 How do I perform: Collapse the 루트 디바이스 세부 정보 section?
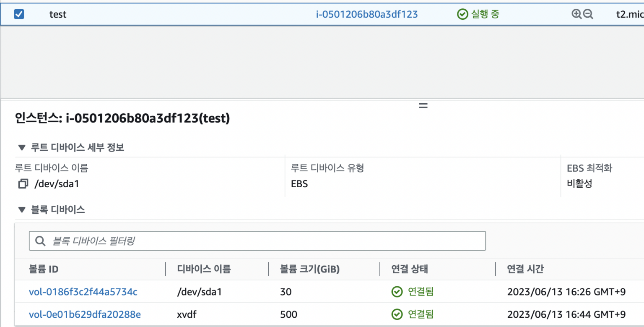tap(22, 147)
